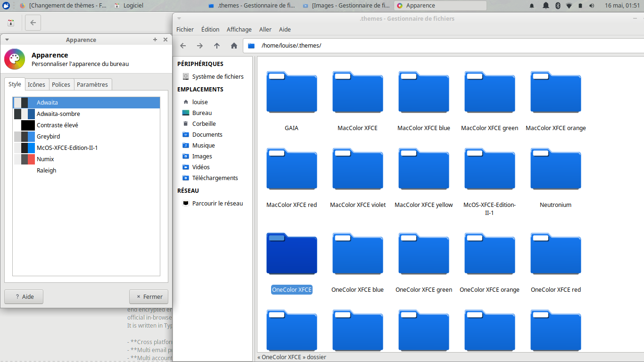Image resolution: width=644 pixels, height=362 pixels.
Task: Open the Affichage menu
Action: 239,29
